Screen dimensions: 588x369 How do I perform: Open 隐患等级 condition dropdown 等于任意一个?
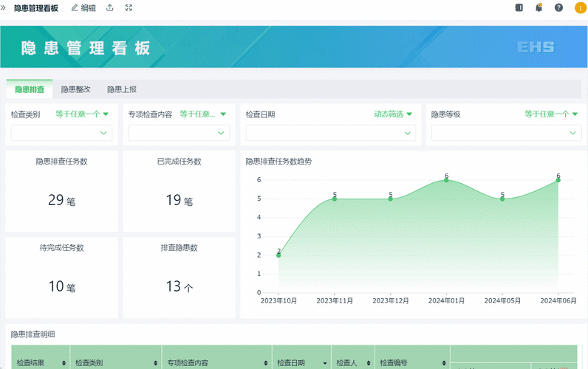[551, 114]
